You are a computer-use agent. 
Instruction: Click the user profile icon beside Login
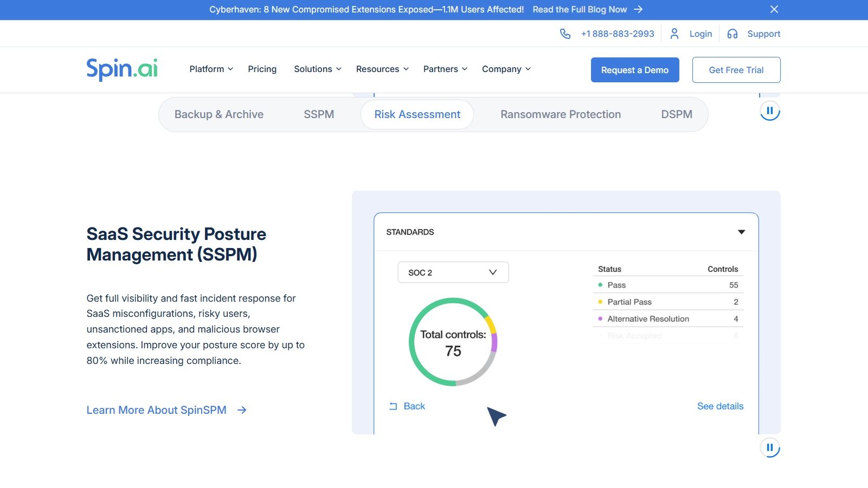(674, 34)
